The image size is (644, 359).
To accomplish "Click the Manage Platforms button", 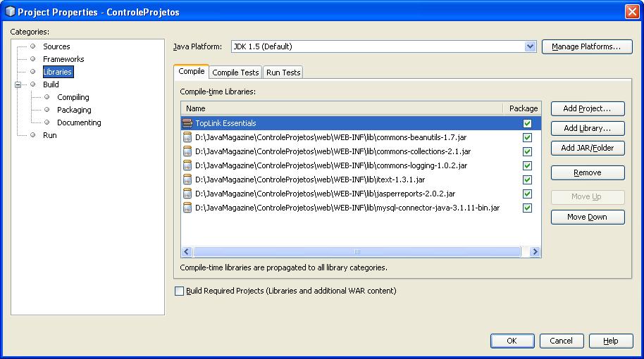I will pos(586,46).
